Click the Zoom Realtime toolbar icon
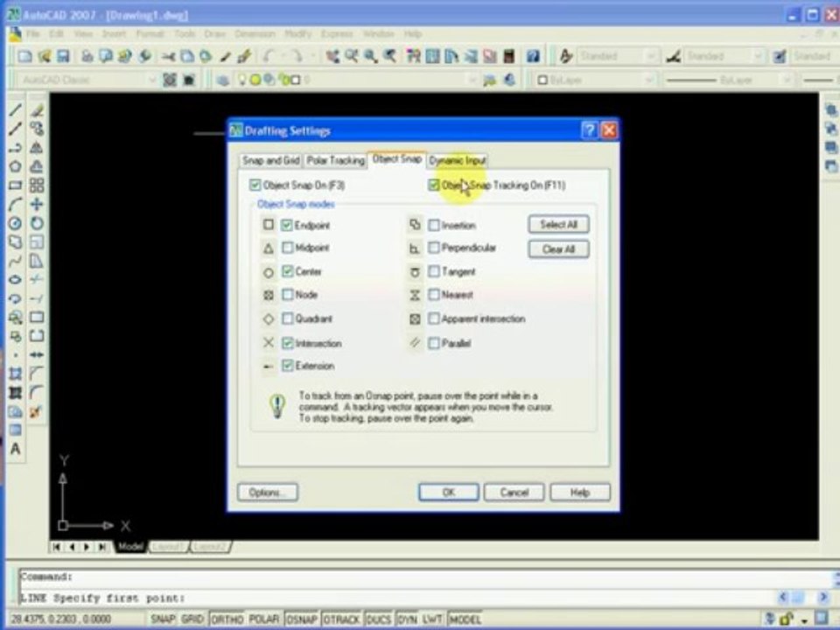 click(x=352, y=56)
